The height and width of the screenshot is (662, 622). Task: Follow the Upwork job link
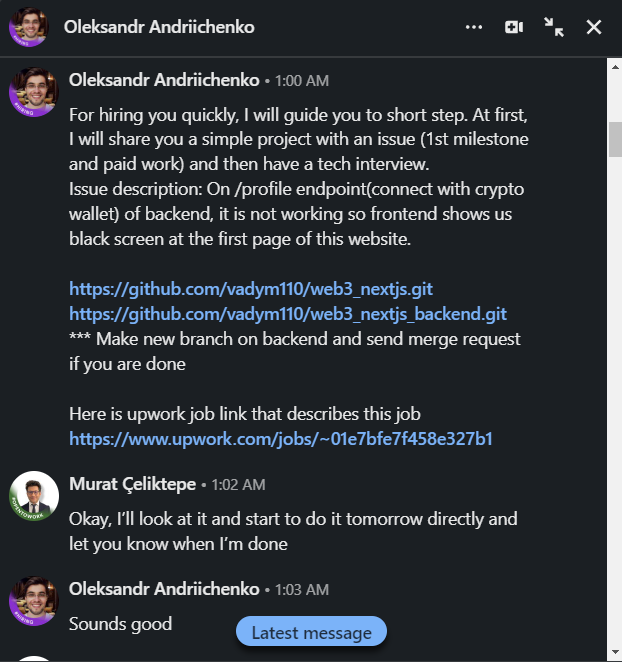pyautogui.click(x=280, y=438)
